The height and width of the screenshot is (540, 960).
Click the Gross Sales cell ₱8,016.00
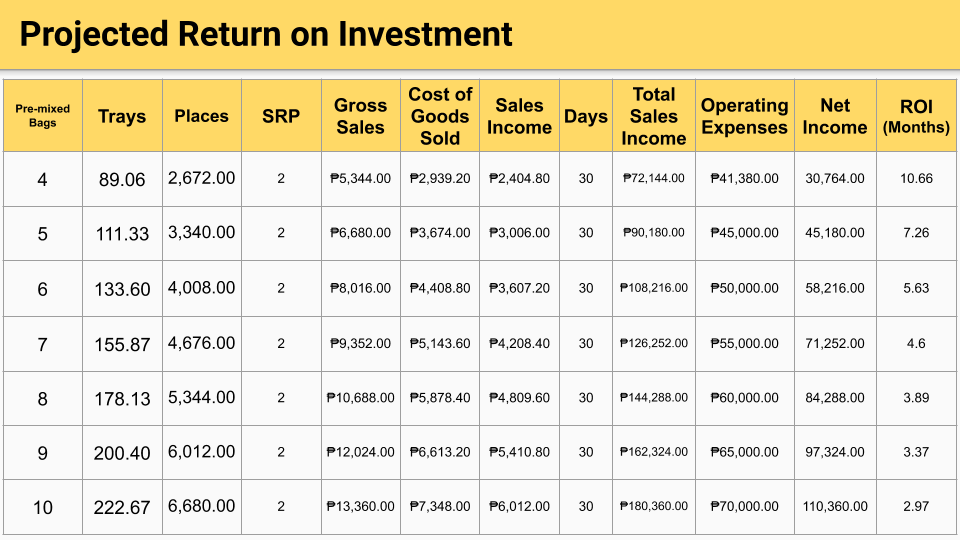click(x=361, y=288)
